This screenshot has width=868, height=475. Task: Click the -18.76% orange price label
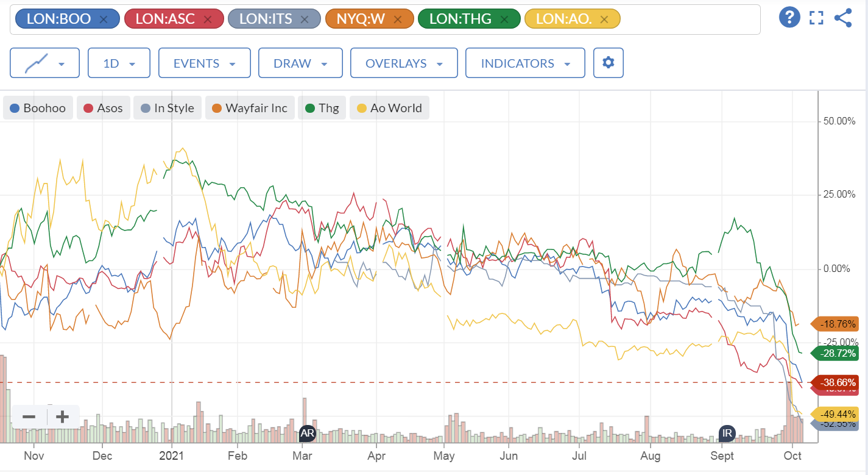834,324
